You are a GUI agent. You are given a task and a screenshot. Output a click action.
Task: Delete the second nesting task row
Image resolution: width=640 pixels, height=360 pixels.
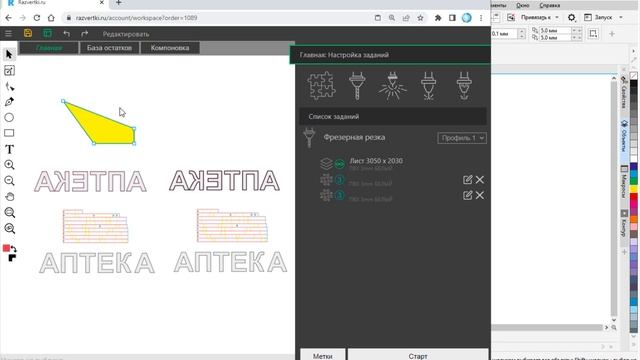click(480, 196)
